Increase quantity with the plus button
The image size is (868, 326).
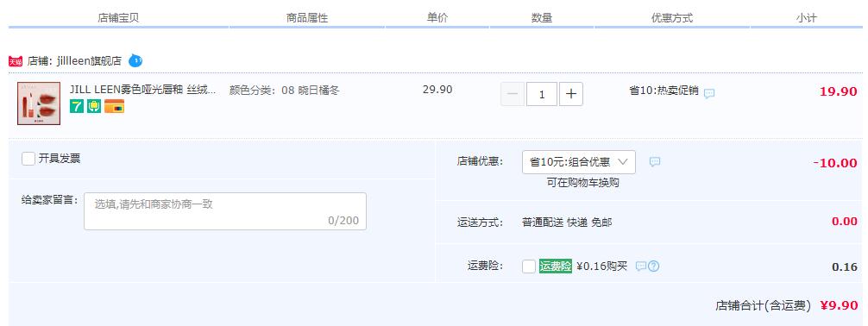(570, 94)
